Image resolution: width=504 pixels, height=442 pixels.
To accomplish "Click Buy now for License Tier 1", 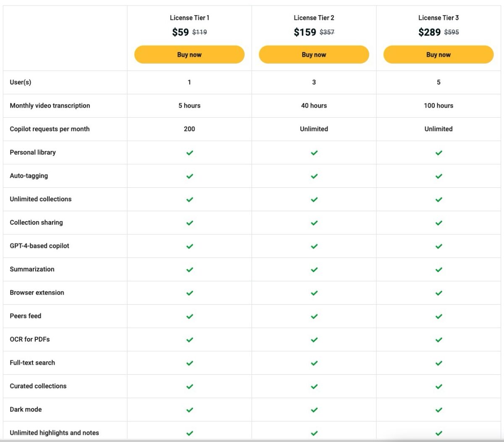I will point(189,54).
